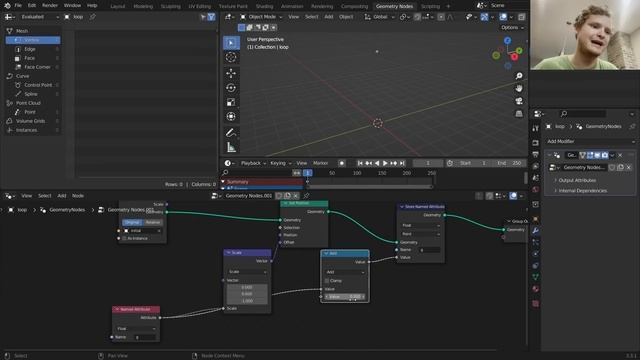The image size is (640, 360).
Task: Expand the Output Attributes panel
Action: click(x=577, y=180)
